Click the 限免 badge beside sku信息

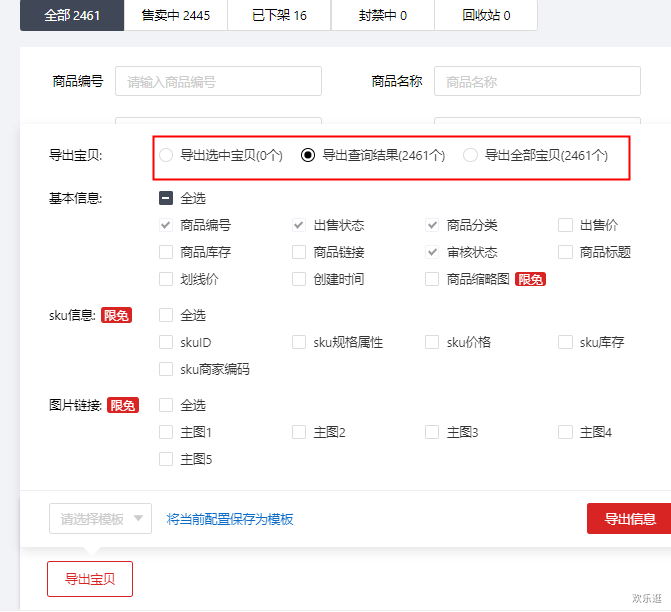click(x=116, y=315)
